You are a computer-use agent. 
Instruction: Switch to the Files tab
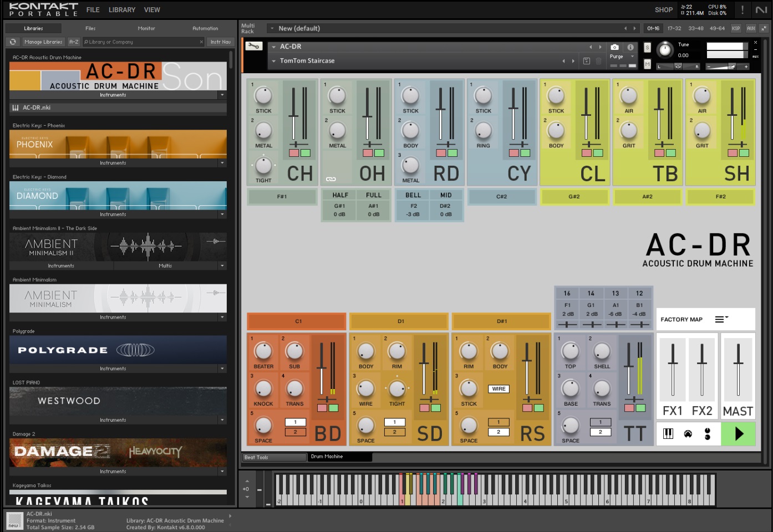[90, 28]
